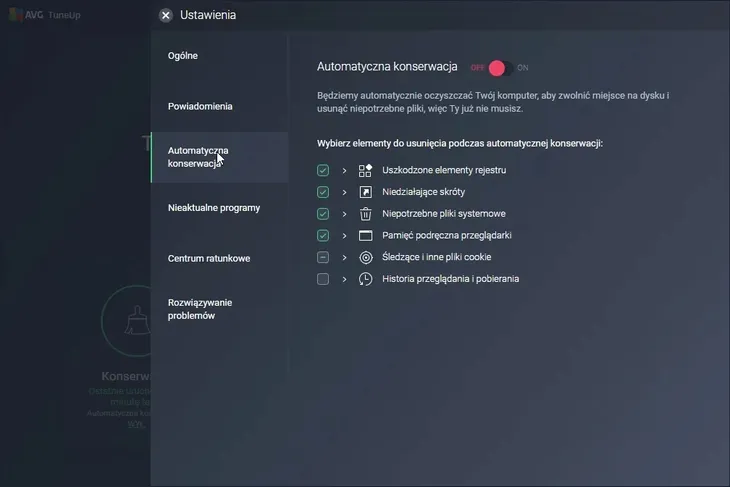Open the Centrum ratunkowe section
This screenshot has height=487, width=730.
[x=209, y=258]
